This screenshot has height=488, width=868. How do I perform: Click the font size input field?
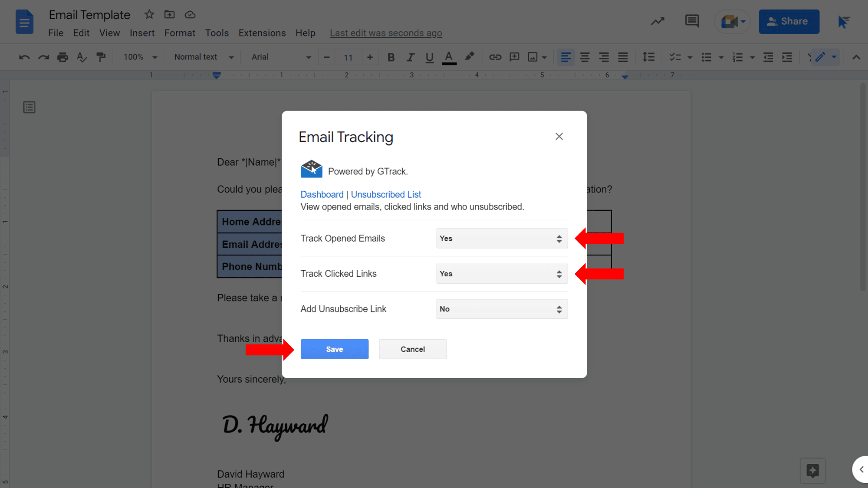coord(348,57)
